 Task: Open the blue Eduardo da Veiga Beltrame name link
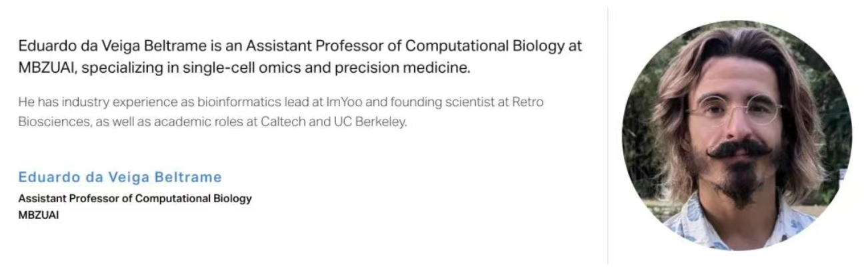pyautogui.click(x=120, y=177)
